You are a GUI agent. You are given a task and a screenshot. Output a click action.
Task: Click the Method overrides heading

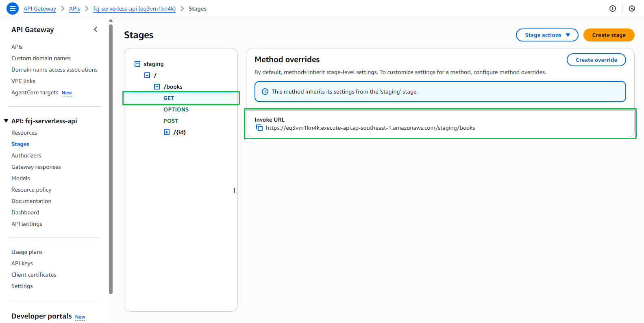click(x=287, y=59)
